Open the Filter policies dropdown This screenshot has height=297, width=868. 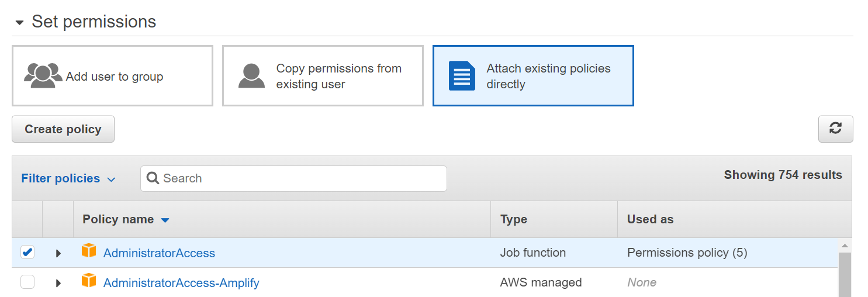[x=68, y=178]
